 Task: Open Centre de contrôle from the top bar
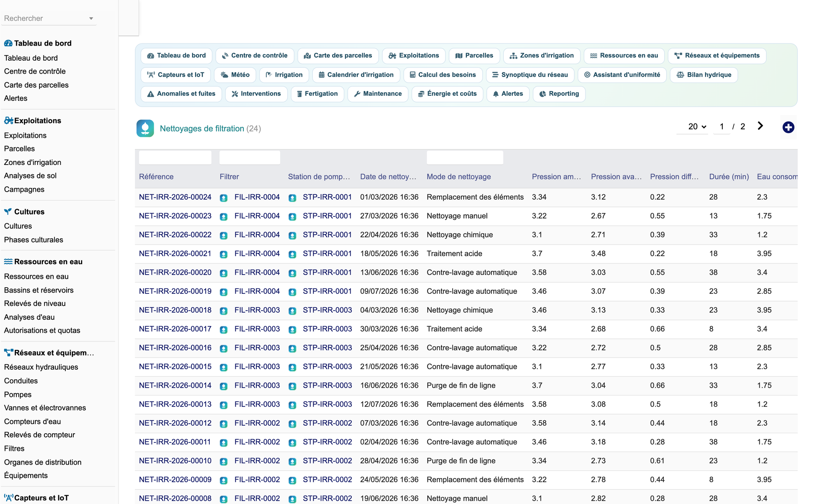tap(255, 56)
